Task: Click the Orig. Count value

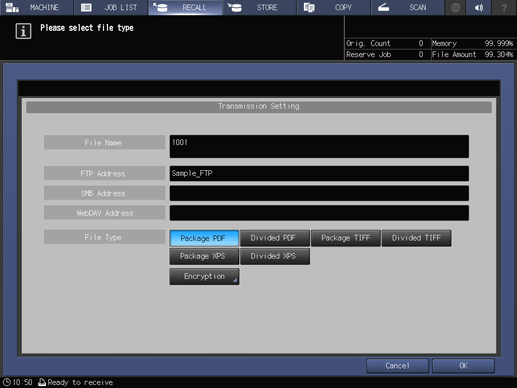Action: (421, 43)
